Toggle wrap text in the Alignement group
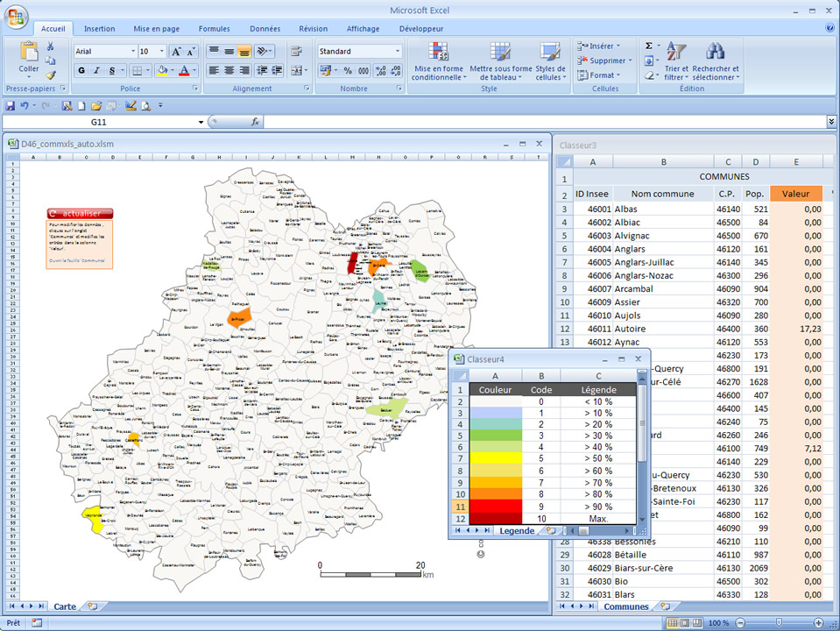Image resolution: width=840 pixels, height=631 pixels. click(296, 52)
